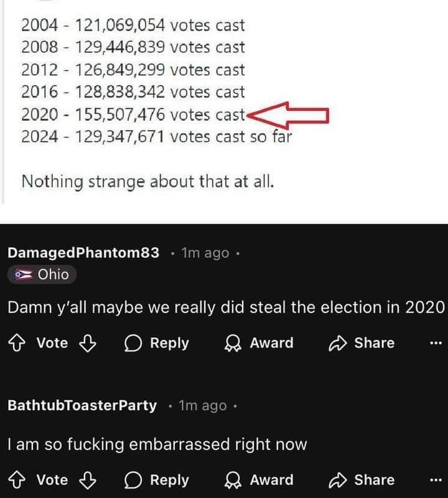Open more options on DamagedPhantom83's comment
Image resolution: width=448 pixels, height=498 pixels.
click(436, 343)
